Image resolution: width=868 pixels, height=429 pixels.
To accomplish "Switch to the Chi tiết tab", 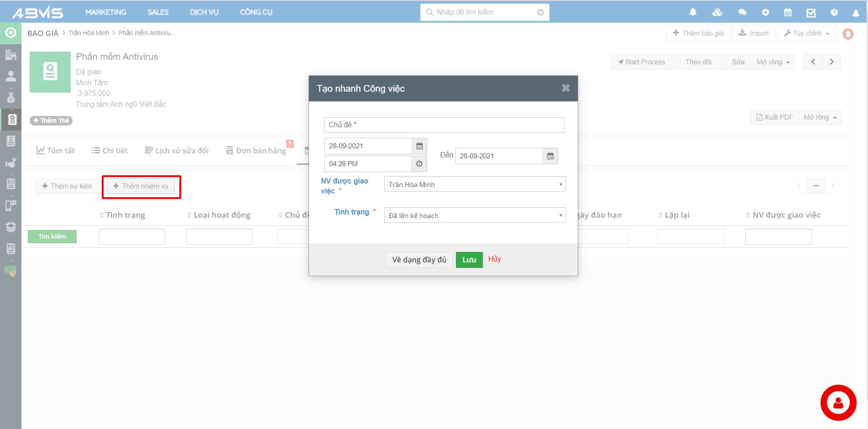I will click(110, 151).
